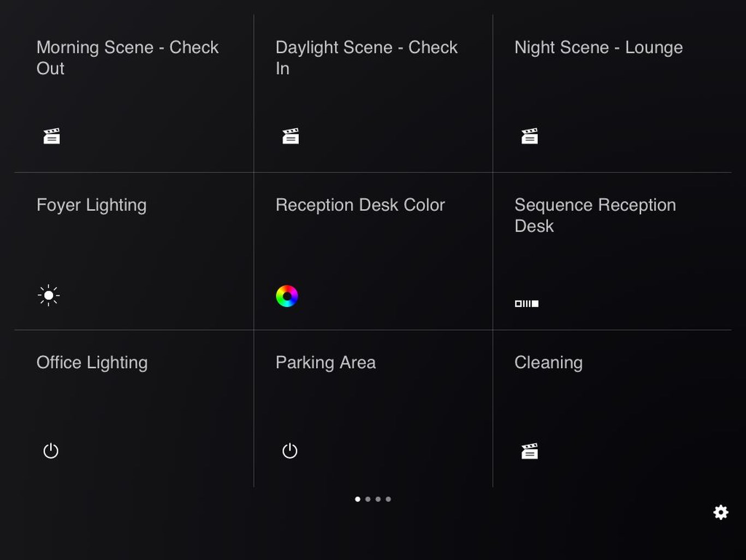Open settings with the gear icon
The height and width of the screenshot is (560, 746).
pyautogui.click(x=720, y=512)
